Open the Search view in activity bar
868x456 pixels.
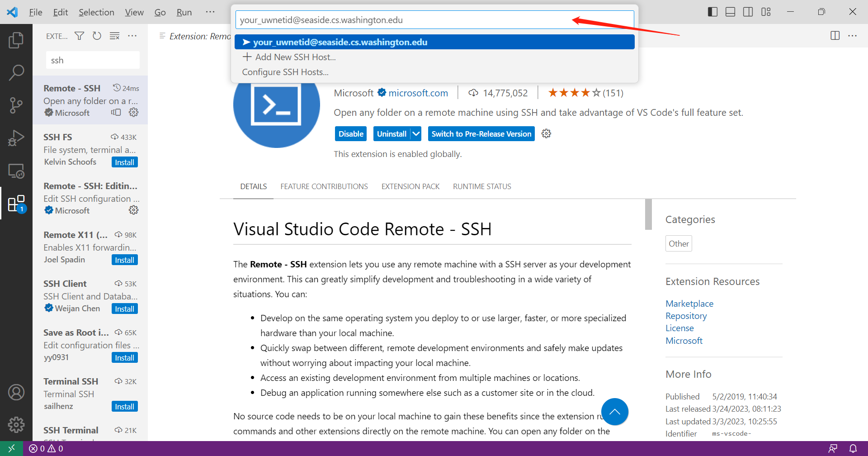16,72
